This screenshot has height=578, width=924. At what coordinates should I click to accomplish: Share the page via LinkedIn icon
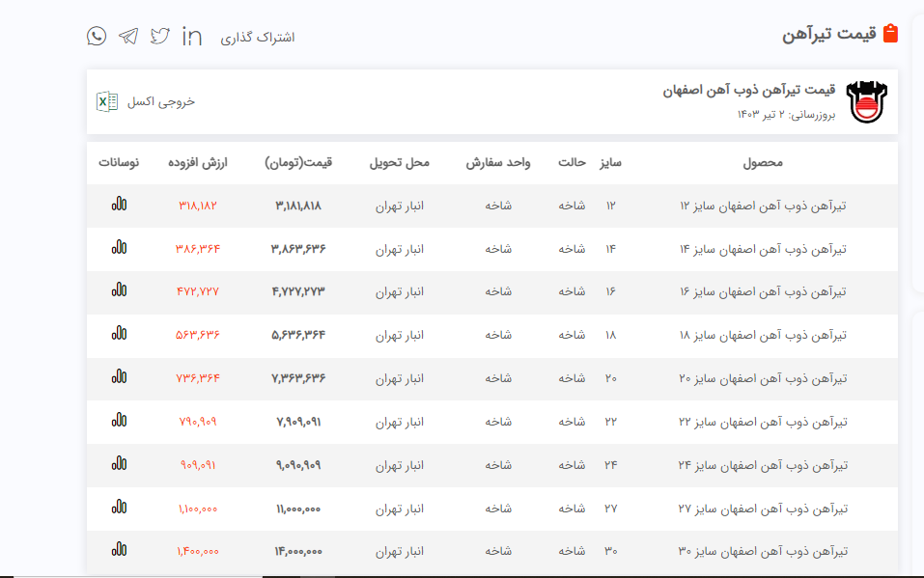pos(192,37)
